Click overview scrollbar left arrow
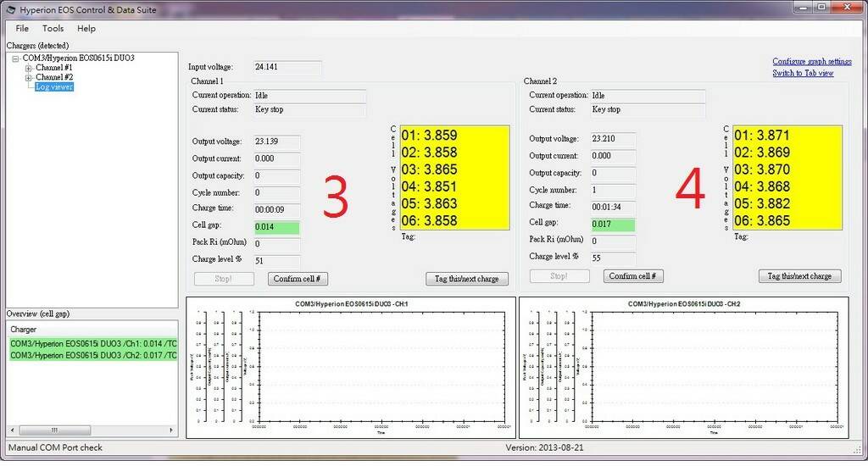The width and height of the screenshot is (868, 466). [12, 430]
